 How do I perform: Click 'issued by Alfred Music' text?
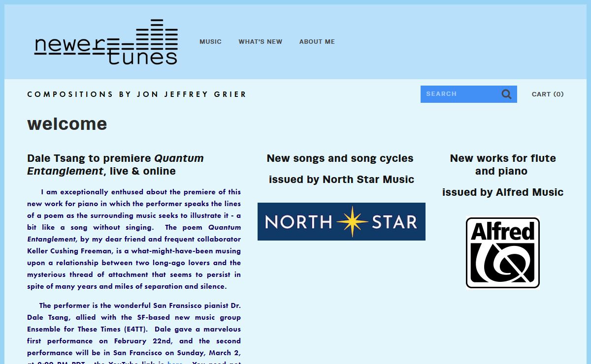(503, 192)
